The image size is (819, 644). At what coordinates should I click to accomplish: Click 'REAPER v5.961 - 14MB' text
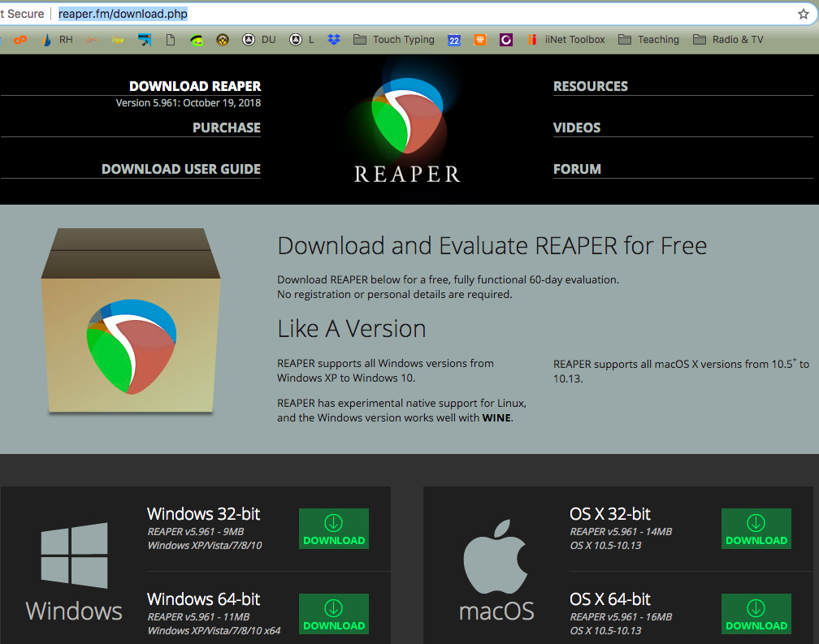point(621,532)
